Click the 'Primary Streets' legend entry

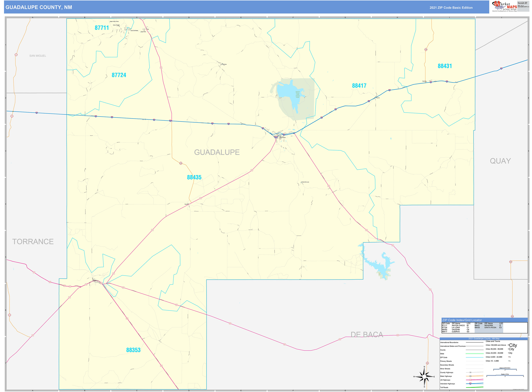[446, 361]
